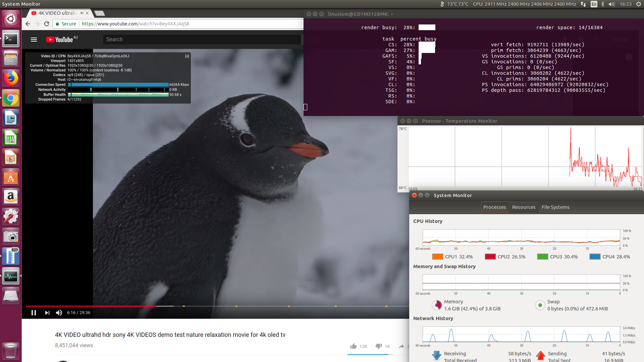
Task: Open Ubuntu Software from the launcher
Action: [x=11, y=177]
